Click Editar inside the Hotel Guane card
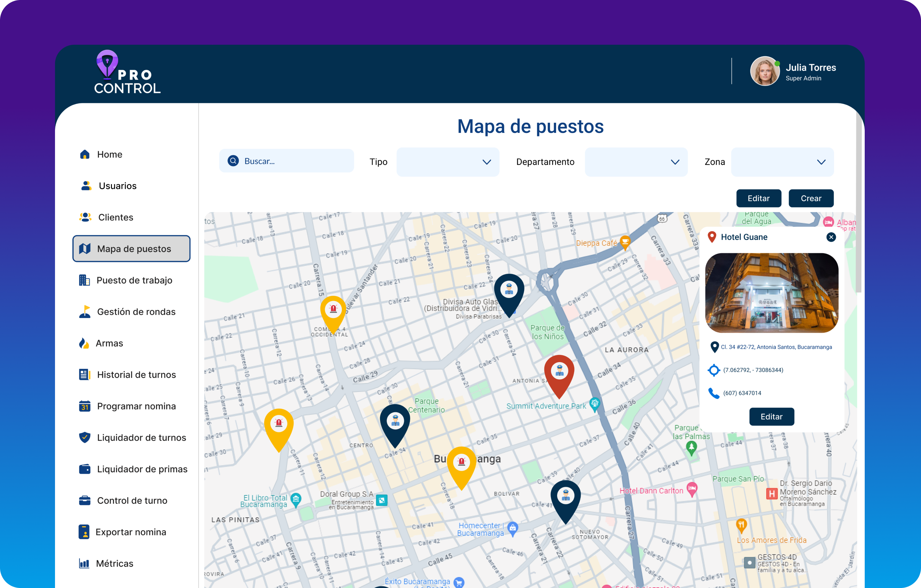This screenshot has width=921, height=588. (771, 417)
